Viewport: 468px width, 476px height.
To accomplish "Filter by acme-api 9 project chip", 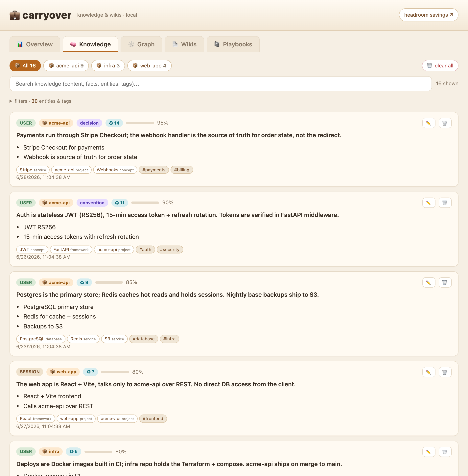I will click(x=66, y=66).
